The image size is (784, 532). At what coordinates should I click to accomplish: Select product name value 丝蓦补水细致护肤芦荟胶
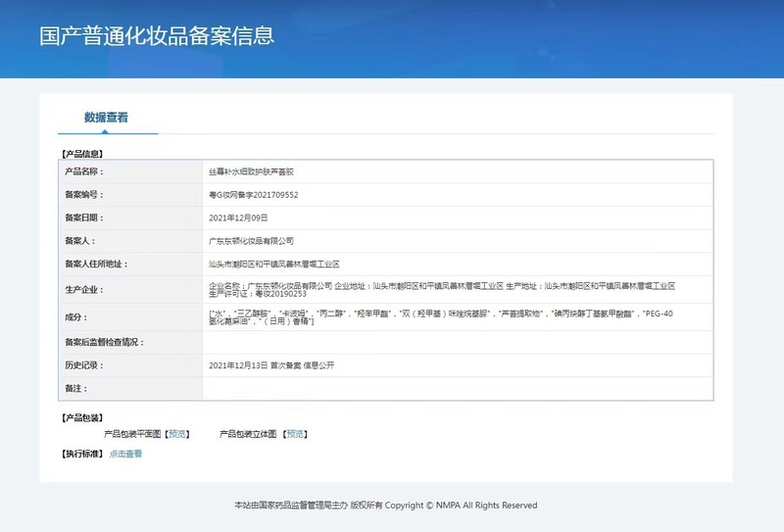[251, 172]
